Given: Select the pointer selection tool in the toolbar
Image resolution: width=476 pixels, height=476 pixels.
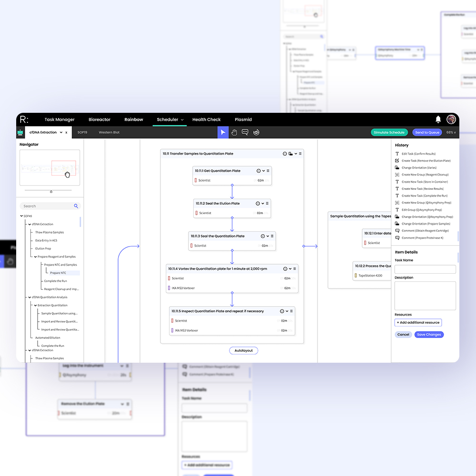Looking at the screenshot, I should [223, 132].
